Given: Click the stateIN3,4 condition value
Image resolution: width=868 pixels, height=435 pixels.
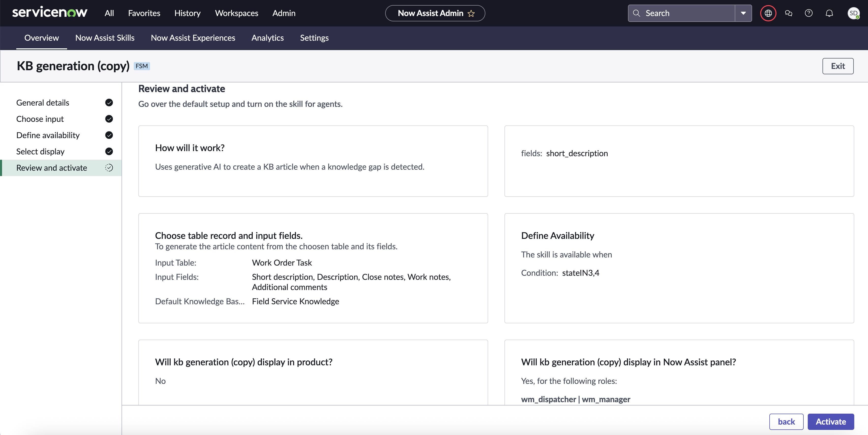Looking at the screenshot, I should click(581, 273).
